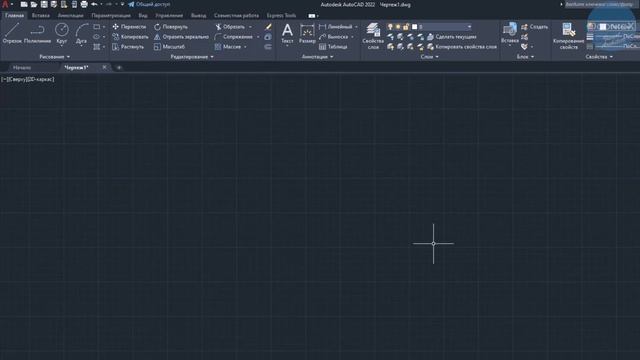Viewport: 640px width, 360px height.
Task: Click the Save icon in quick access toolbar
Action: pyautogui.click(x=44, y=4)
